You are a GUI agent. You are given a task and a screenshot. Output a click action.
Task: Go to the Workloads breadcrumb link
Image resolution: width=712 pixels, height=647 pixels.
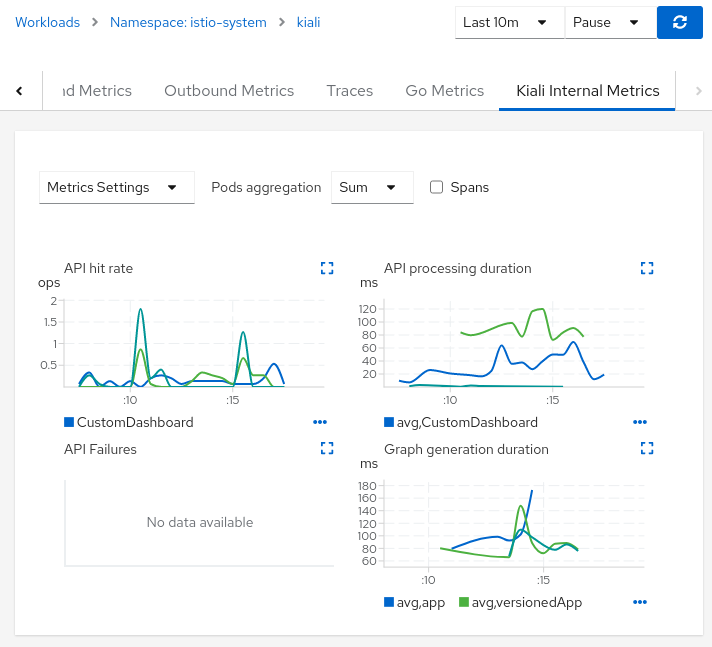(x=47, y=22)
